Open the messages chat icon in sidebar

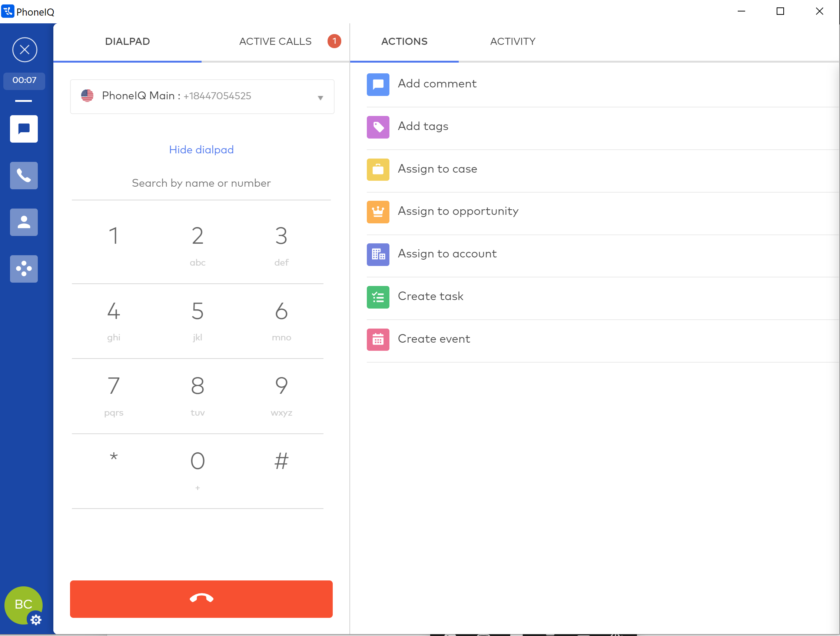pos(24,129)
